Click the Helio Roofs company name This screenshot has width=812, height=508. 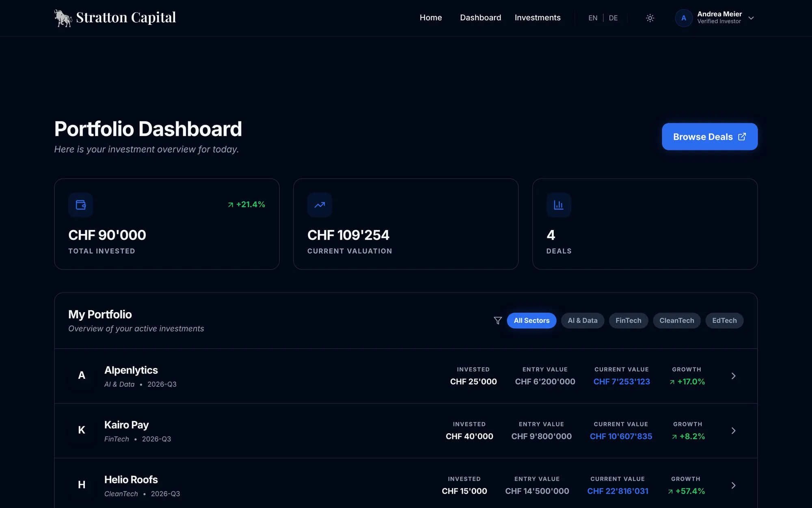(x=131, y=480)
